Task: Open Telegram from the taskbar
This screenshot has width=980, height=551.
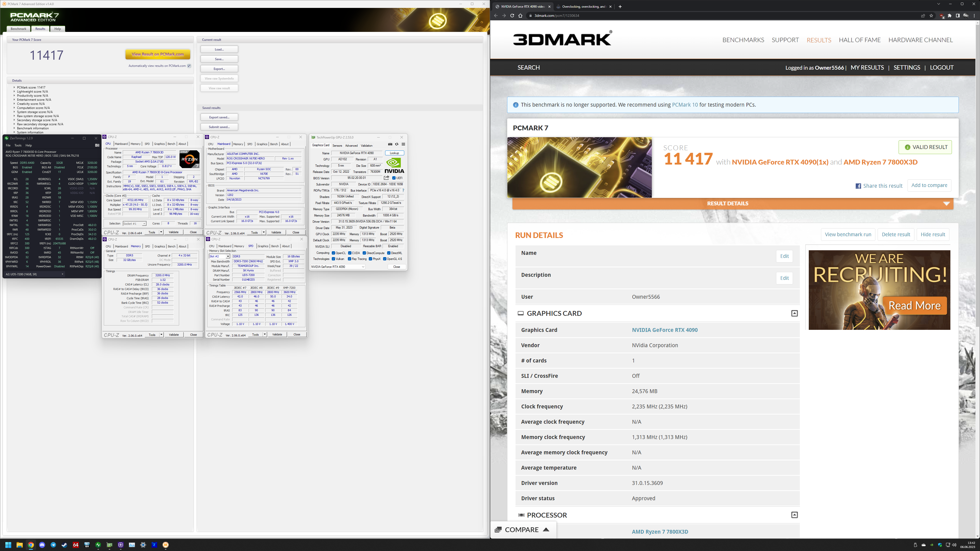Action: click(53, 545)
